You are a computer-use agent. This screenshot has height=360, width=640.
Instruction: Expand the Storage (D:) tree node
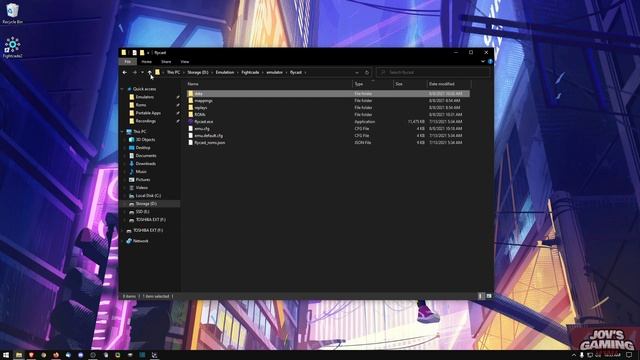[124, 204]
